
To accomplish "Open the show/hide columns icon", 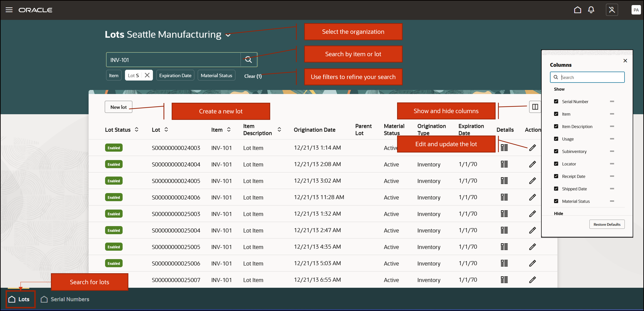I will [535, 107].
